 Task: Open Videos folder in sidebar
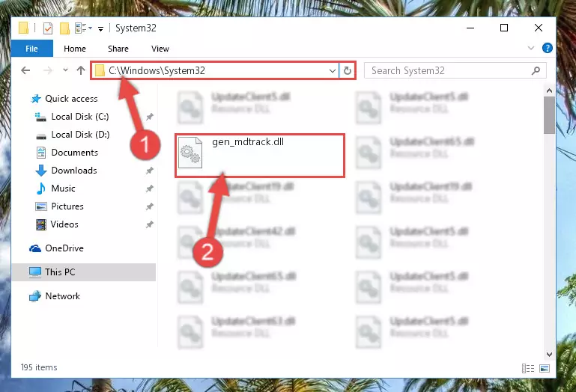pyautogui.click(x=64, y=224)
